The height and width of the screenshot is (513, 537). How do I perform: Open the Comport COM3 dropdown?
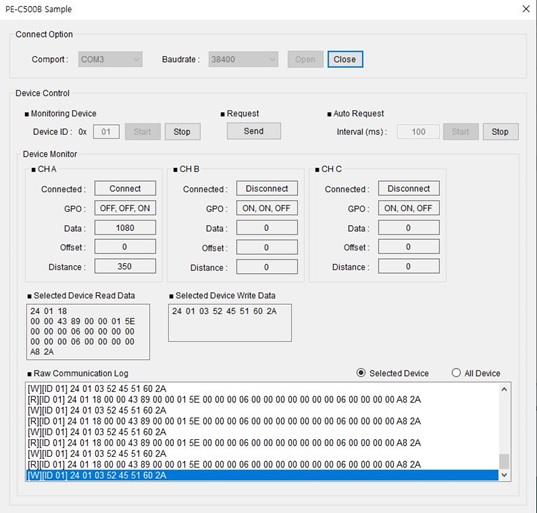click(x=110, y=59)
